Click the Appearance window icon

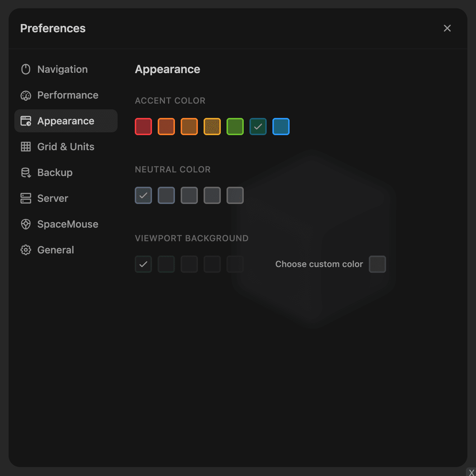point(26,121)
